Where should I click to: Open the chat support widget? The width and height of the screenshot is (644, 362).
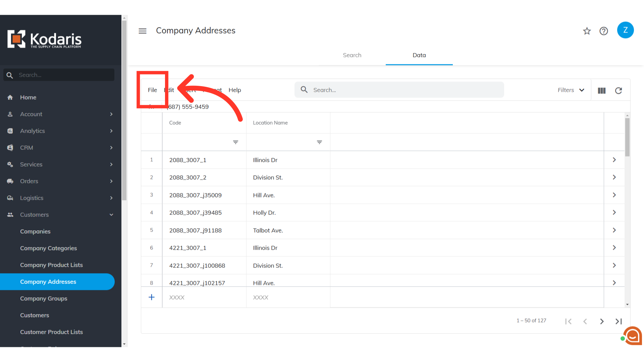click(x=632, y=336)
